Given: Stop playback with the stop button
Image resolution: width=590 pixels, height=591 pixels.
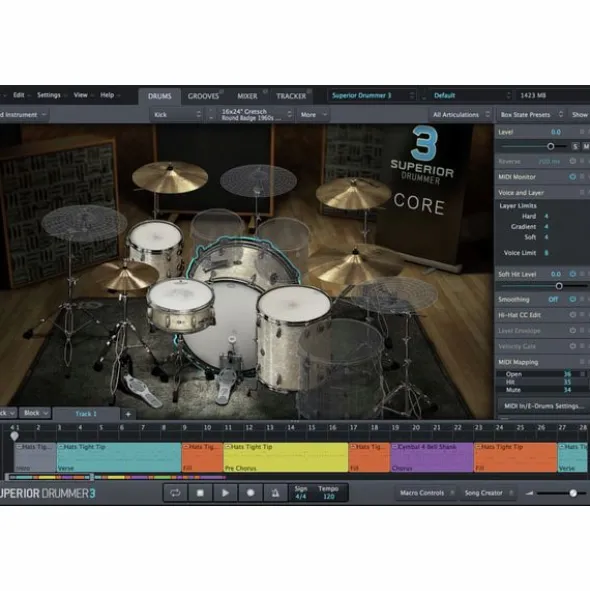Looking at the screenshot, I should [200, 493].
